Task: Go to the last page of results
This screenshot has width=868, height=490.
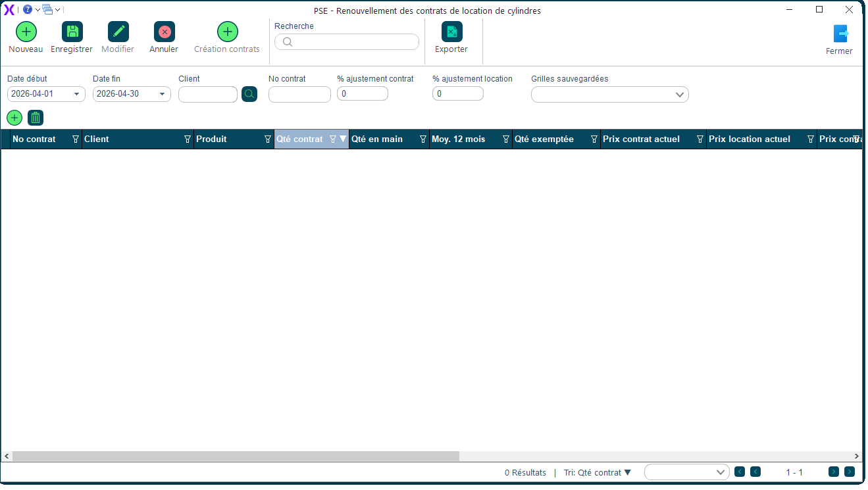Action: coord(850,472)
